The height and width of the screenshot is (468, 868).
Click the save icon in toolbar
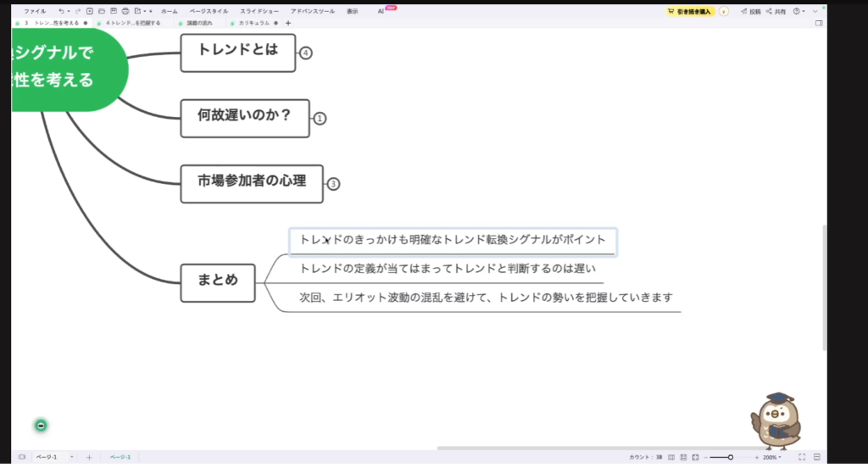[113, 11]
